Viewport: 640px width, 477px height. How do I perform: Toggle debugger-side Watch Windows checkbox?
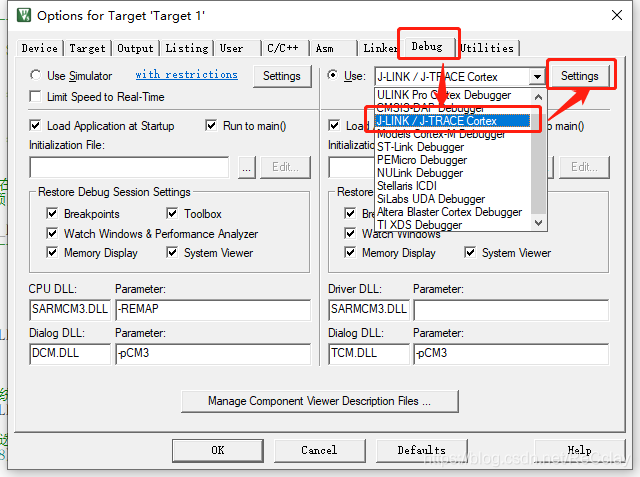click(x=350, y=233)
